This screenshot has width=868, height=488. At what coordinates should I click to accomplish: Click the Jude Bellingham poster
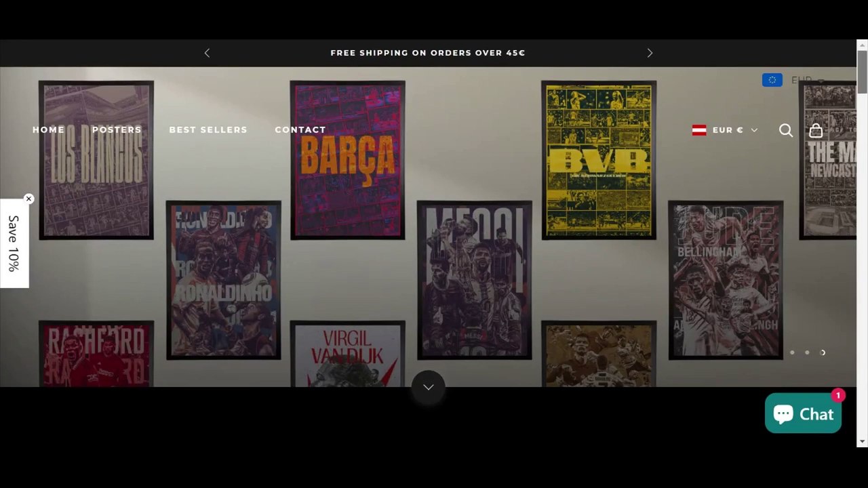point(726,280)
